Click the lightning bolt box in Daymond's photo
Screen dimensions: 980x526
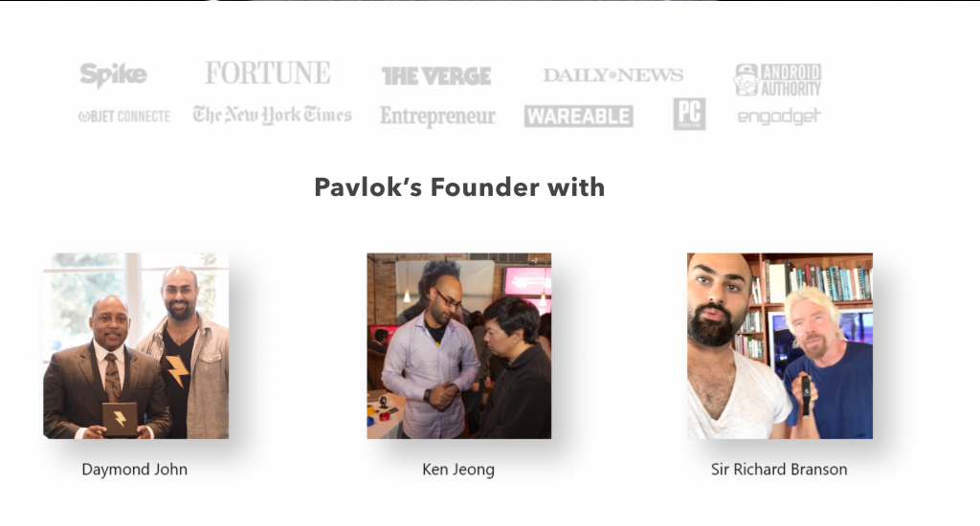click(x=120, y=419)
